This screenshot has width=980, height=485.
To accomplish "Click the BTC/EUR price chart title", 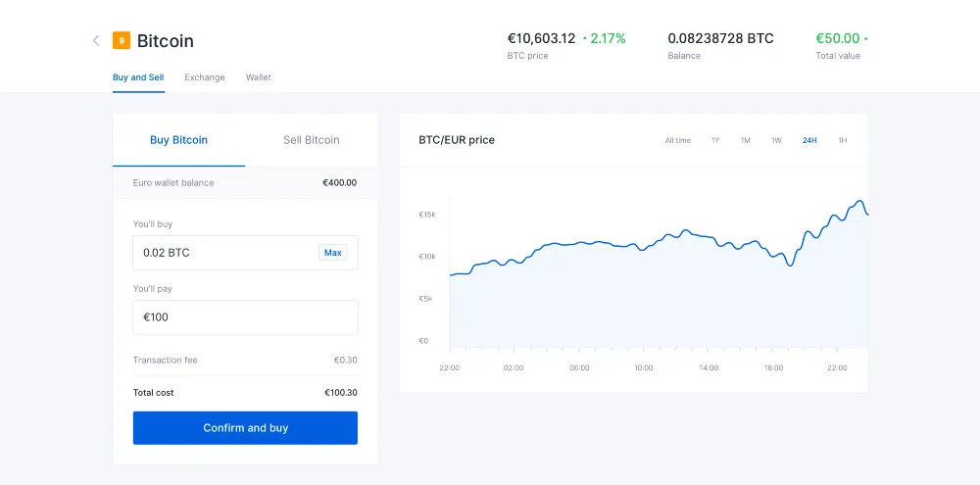I will (x=457, y=140).
